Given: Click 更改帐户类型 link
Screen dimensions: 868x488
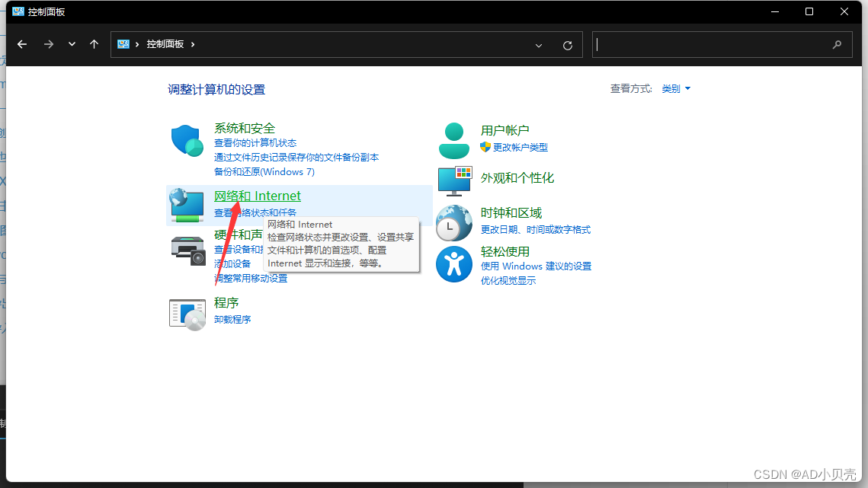Looking at the screenshot, I should pyautogui.click(x=520, y=147).
